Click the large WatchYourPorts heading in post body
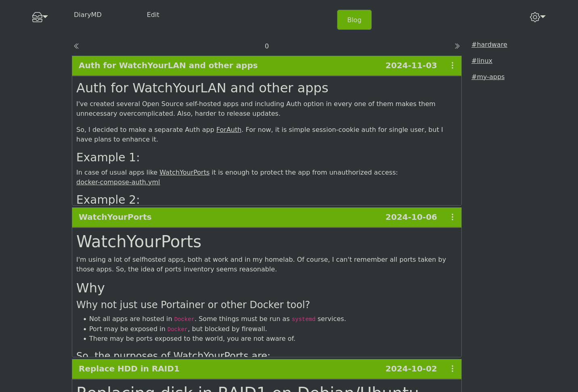Screen dimensions: 578x392 (x=139, y=242)
